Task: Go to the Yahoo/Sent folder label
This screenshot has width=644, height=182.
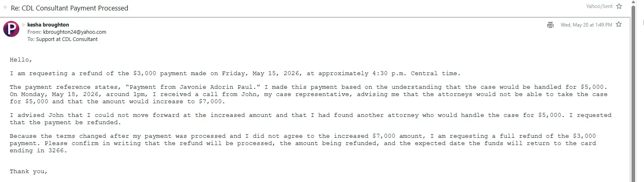Action: [599, 6]
